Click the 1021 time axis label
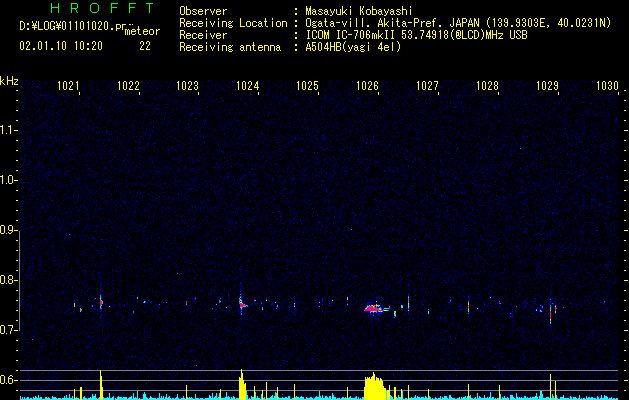 [68, 85]
